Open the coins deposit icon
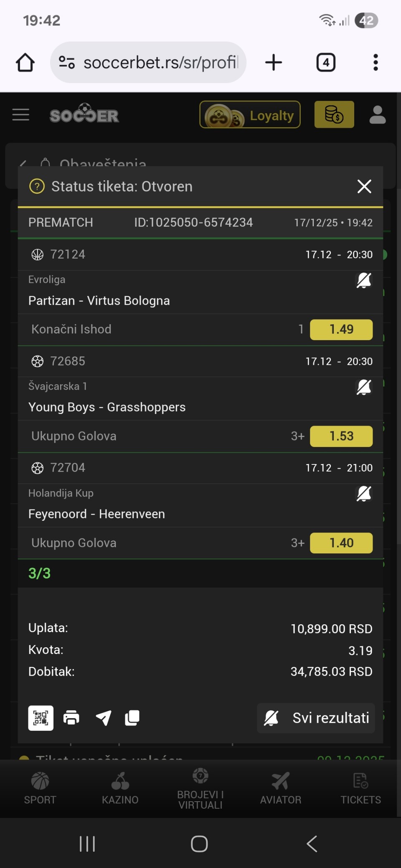 [x=334, y=115]
